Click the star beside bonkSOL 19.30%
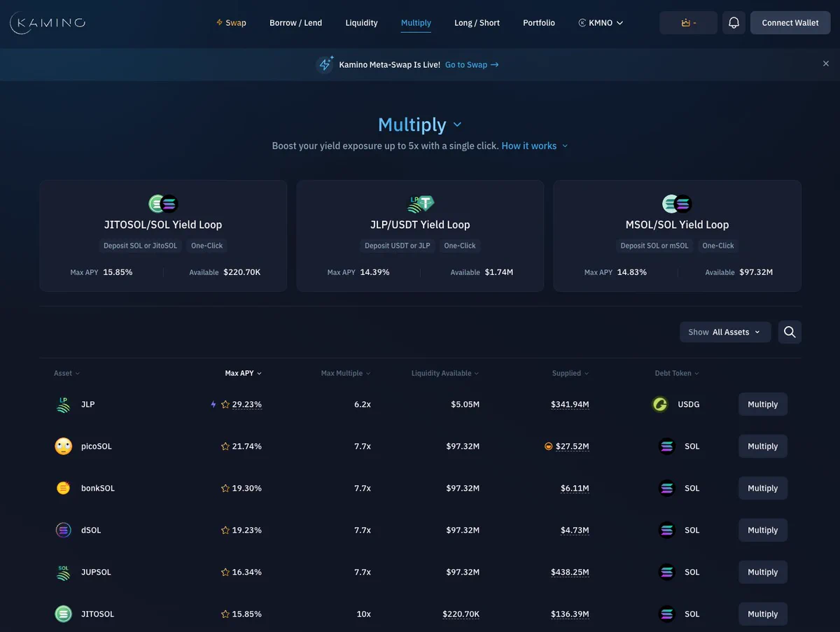The height and width of the screenshot is (632, 840). point(225,489)
